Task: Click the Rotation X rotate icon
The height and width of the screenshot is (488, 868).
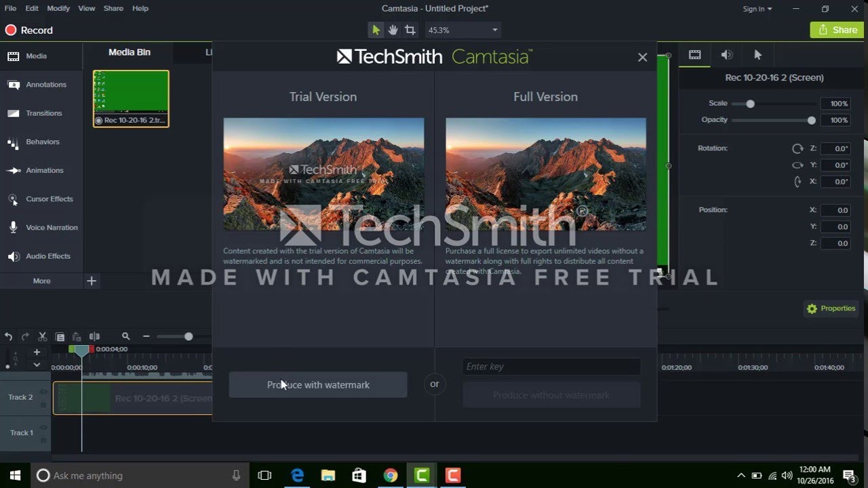Action: click(x=797, y=181)
